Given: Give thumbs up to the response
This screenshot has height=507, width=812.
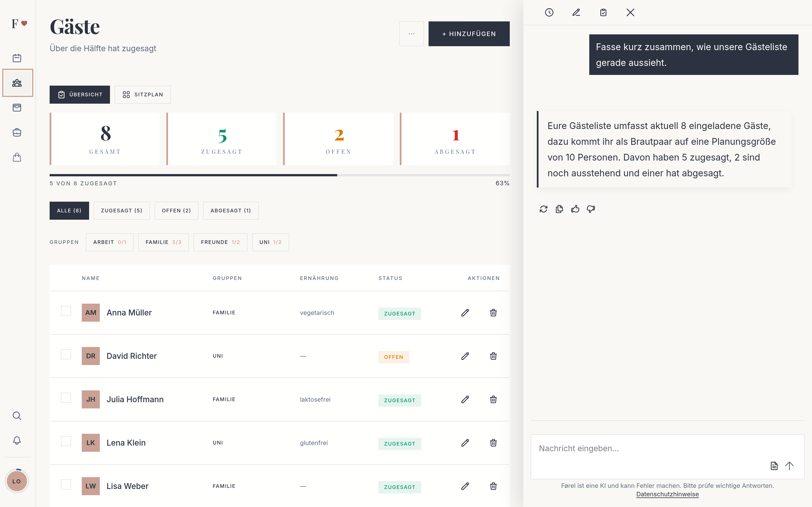Looking at the screenshot, I should (575, 209).
